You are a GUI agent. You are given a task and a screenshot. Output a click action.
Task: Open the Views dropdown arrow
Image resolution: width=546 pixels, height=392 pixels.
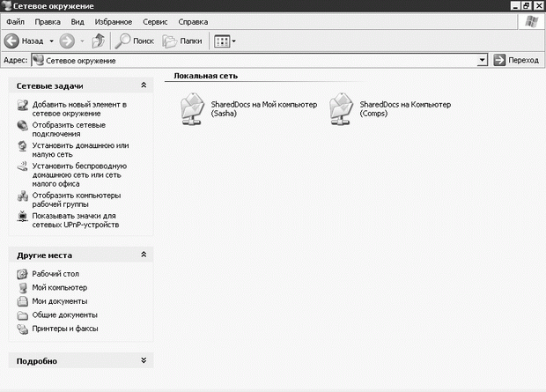point(234,41)
